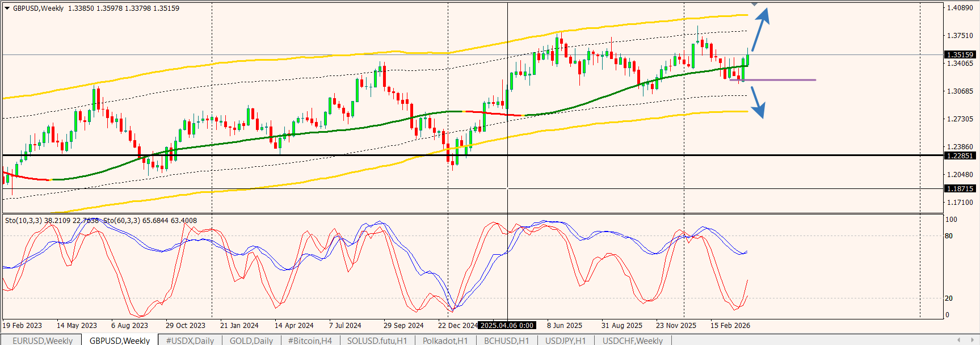
Task: Click the 1.22851 horizontal line price label
Action: pos(960,155)
